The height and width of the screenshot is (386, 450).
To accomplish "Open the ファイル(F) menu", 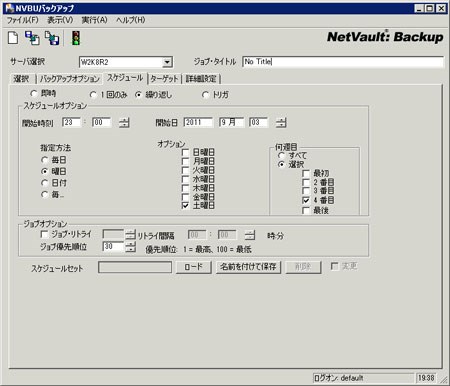I will [23, 20].
